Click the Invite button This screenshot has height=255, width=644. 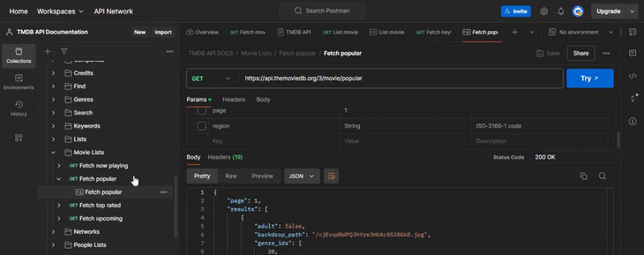click(x=516, y=11)
